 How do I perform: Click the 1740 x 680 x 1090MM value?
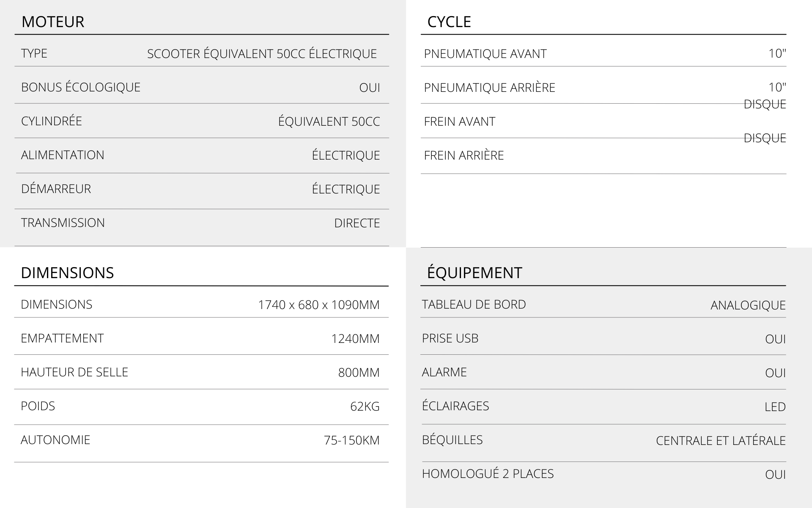coord(318,305)
